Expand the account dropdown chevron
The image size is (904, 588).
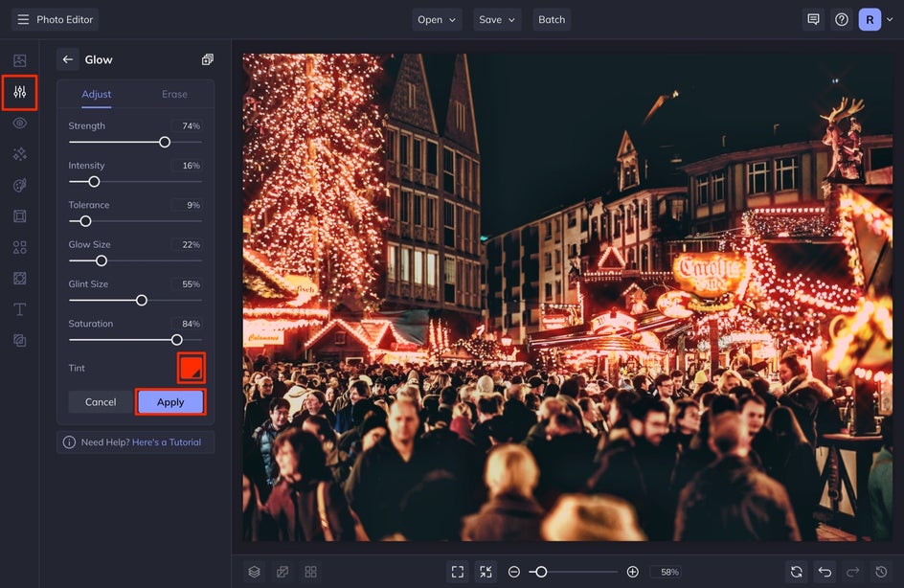890,19
